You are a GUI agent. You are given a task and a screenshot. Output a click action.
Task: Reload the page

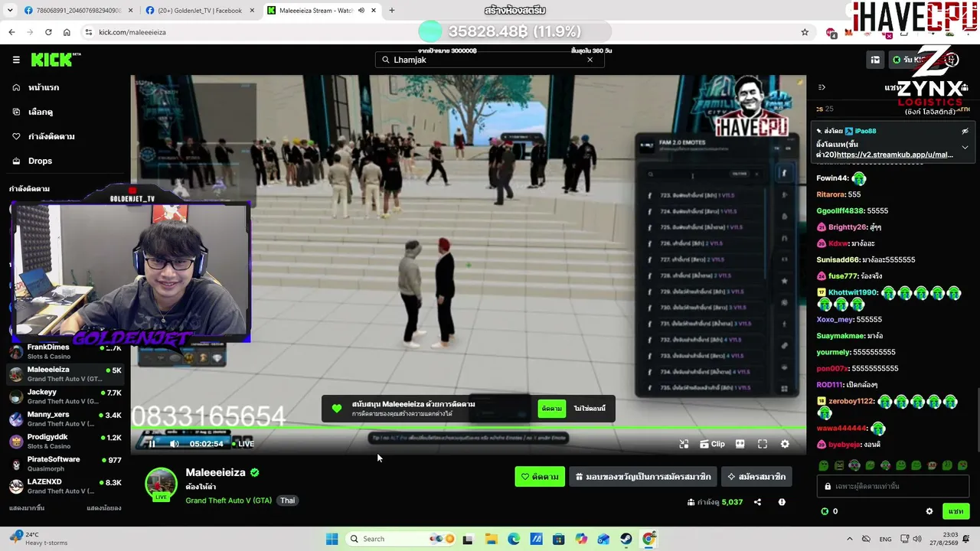point(48,32)
